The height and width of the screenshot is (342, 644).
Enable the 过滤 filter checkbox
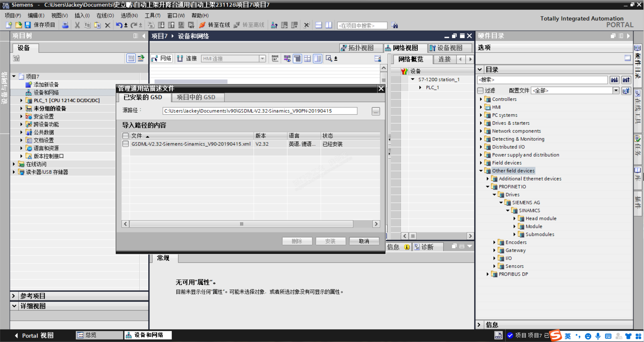[x=480, y=90]
